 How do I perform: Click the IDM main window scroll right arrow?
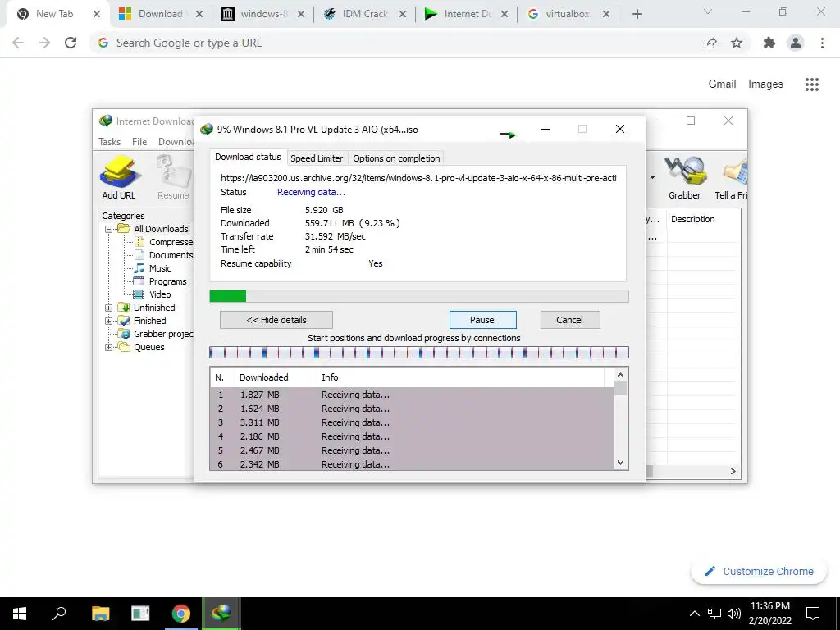pyautogui.click(x=733, y=471)
